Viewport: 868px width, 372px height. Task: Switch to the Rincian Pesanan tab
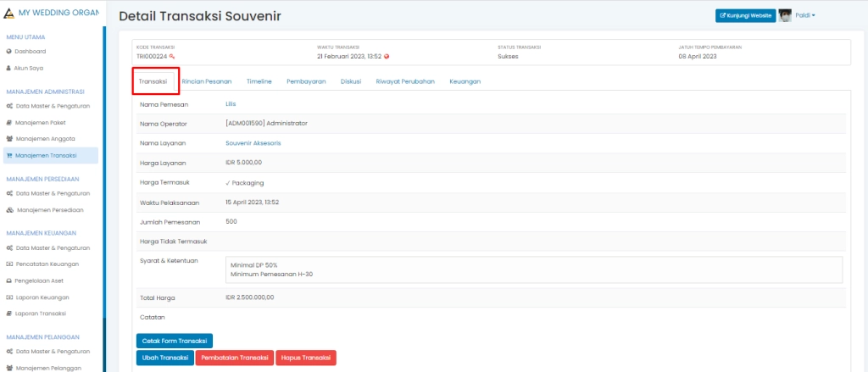point(207,81)
